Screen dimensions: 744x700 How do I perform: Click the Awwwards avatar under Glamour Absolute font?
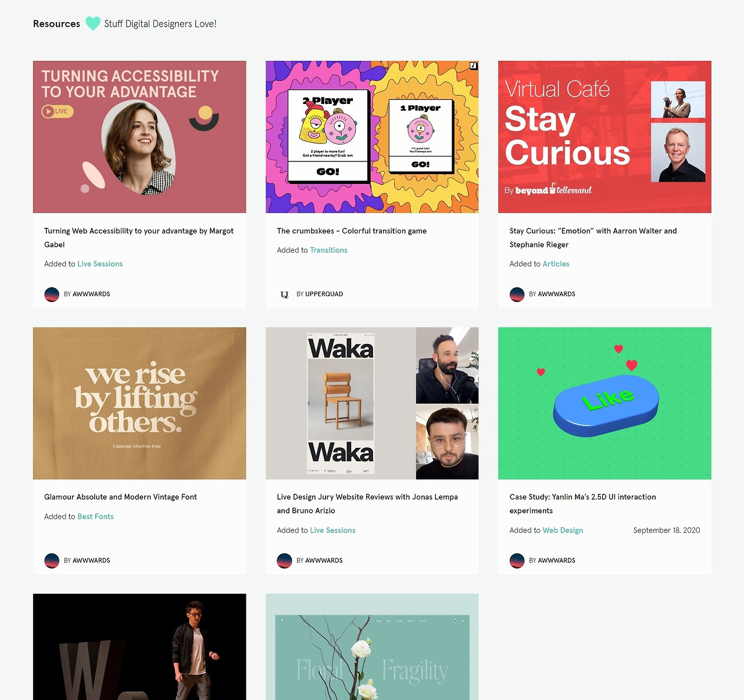[52, 561]
